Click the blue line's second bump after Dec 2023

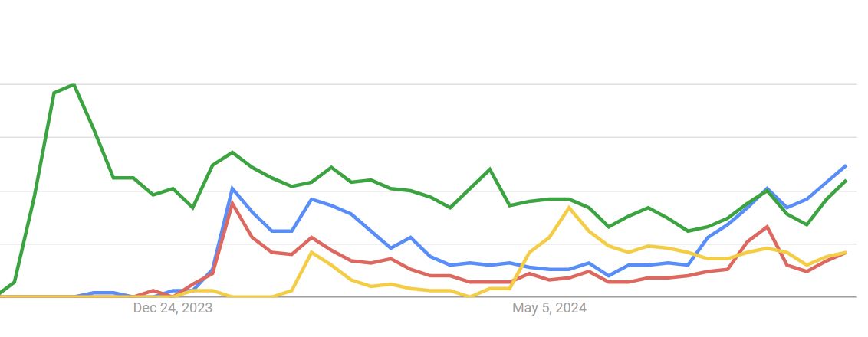point(311,199)
